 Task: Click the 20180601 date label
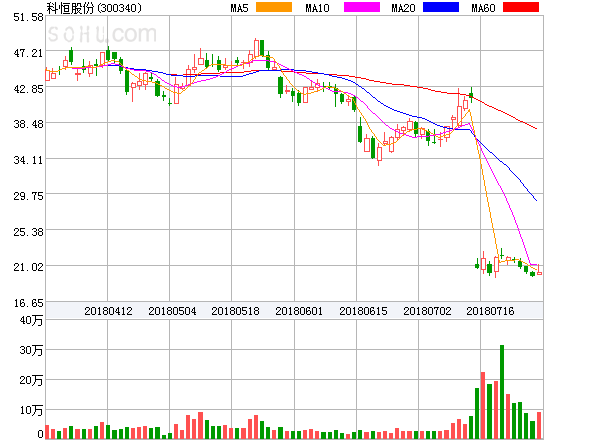[x=299, y=311]
